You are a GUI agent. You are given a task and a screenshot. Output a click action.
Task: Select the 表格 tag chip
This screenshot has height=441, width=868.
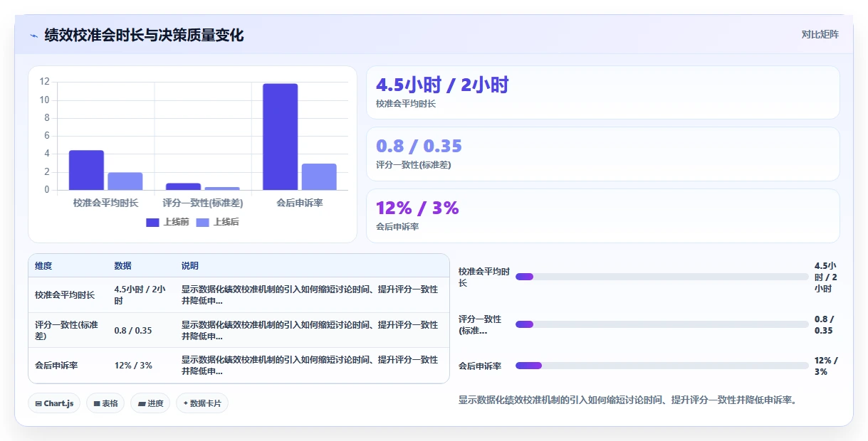[105, 403]
